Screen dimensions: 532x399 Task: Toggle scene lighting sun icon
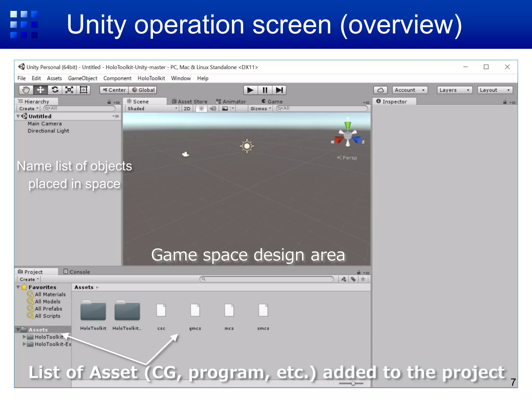coord(201,109)
